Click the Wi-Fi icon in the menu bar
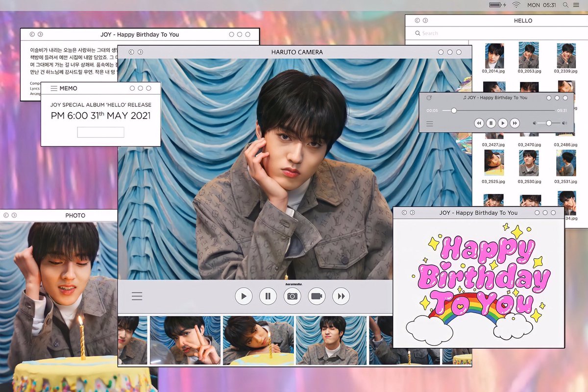This screenshot has width=588, height=392. click(x=516, y=5)
